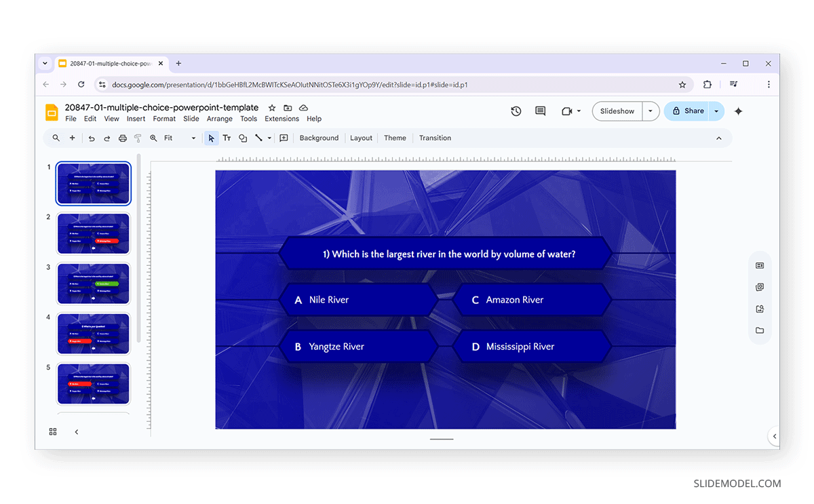Collapse the filmstrip panel arrow

click(x=76, y=431)
